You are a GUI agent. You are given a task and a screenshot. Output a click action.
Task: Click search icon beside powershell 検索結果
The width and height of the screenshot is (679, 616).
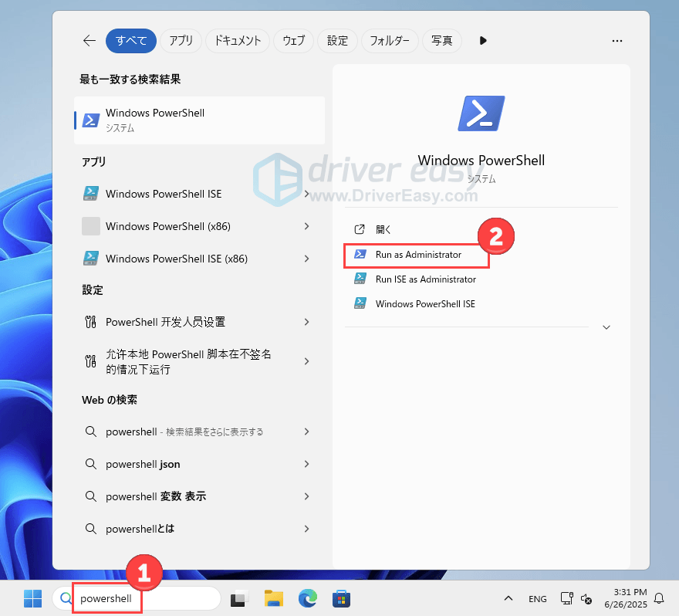point(90,432)
